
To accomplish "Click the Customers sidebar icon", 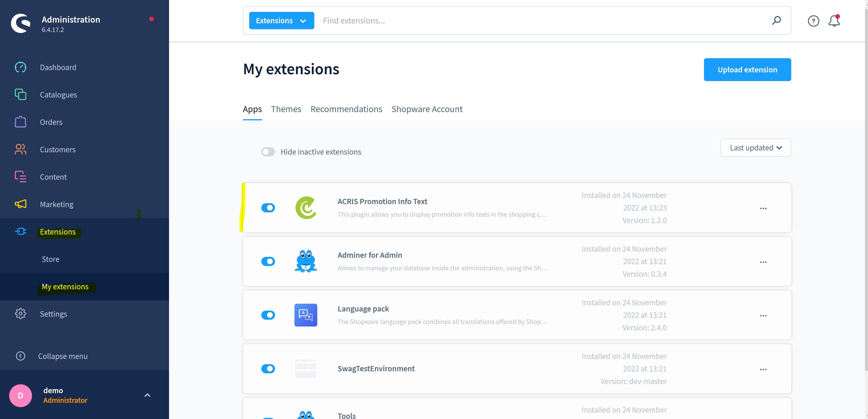I will pyautogui.click(x=20, y=149).
